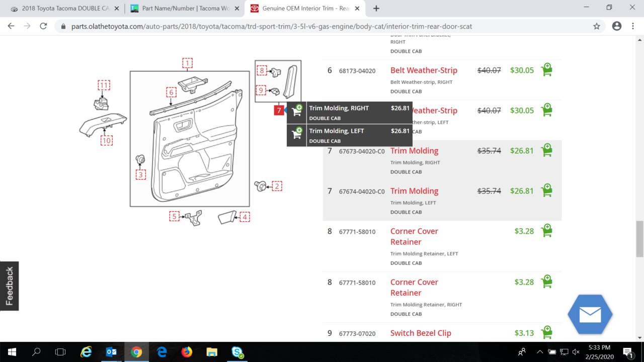Switch to Chrome on taskbar
The width and height of the screenshot is (644, 362).
pos(136,352)
